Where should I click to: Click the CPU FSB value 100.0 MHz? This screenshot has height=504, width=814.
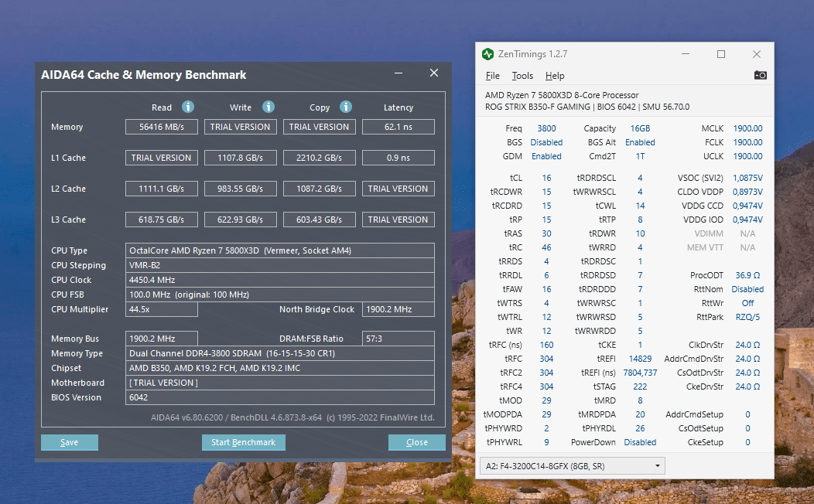point(280,295)
